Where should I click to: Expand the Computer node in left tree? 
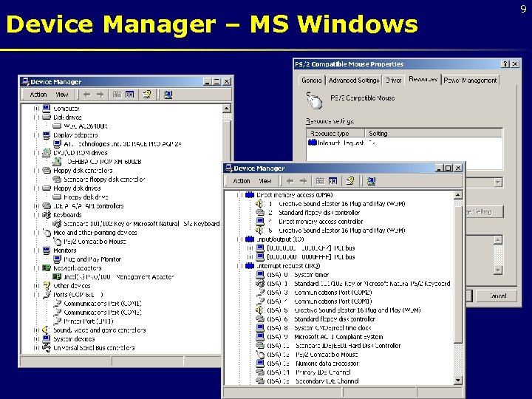coord(36,109)
